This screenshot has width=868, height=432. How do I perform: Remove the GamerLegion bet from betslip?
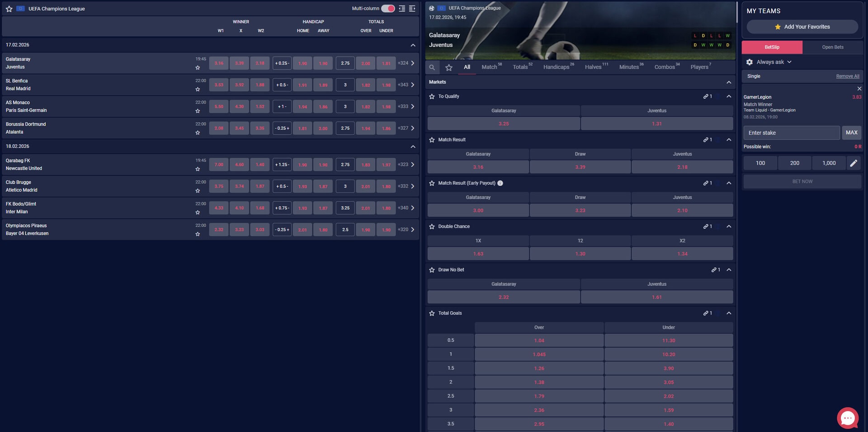[859, 89]
